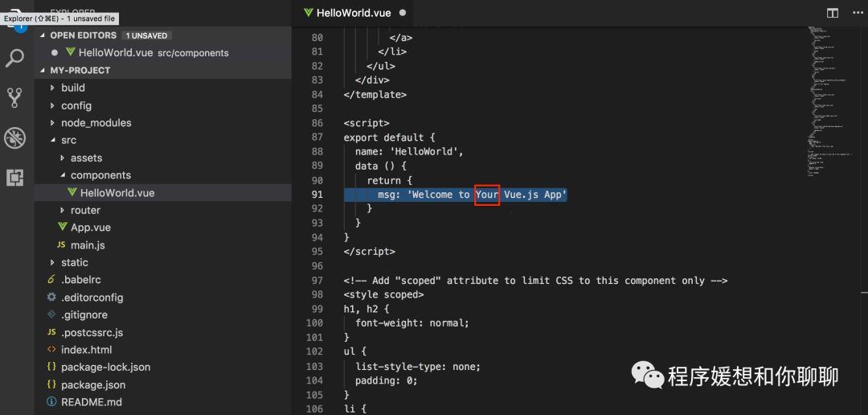Open the Search view in activity bar
The width and height of the screenshot is (868, 415).
[15, 57]
